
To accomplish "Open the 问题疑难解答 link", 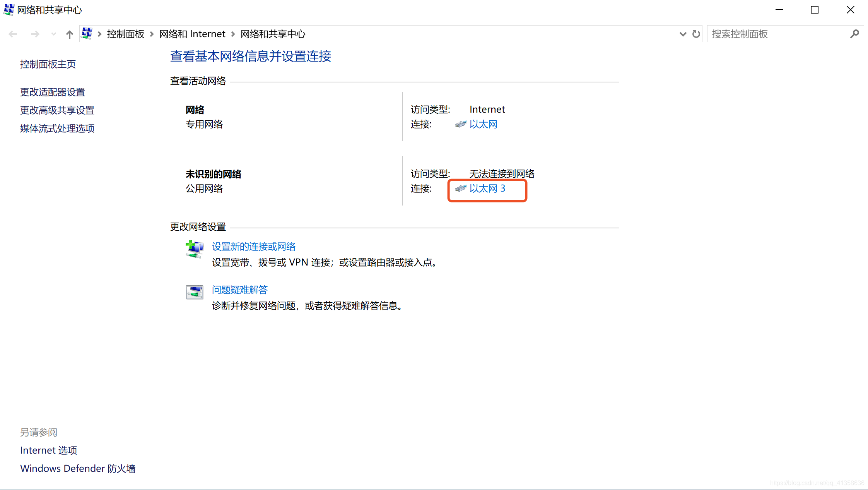I will pos(240,290).
